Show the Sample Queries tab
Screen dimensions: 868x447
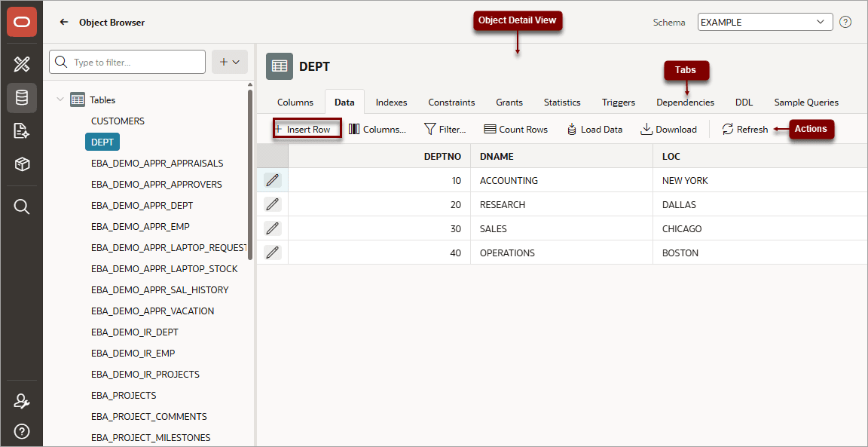(806, 102)
